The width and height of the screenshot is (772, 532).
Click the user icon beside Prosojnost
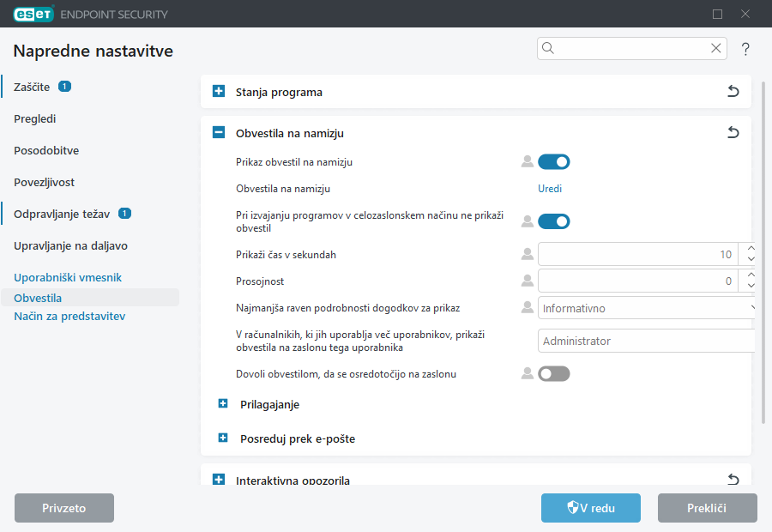(527, 281)
